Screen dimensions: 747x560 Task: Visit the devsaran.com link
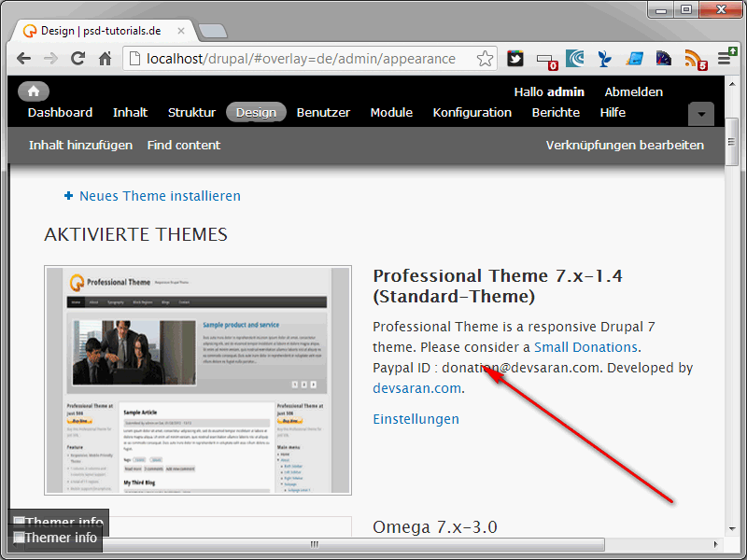pyautogui.click(x=416, y=388)
